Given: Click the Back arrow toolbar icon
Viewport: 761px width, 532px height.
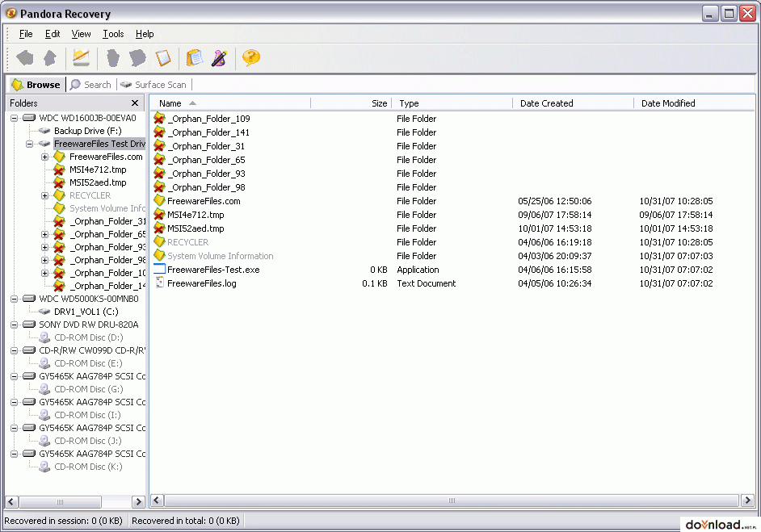Looking at the screenshot, I should pos(25,58).
